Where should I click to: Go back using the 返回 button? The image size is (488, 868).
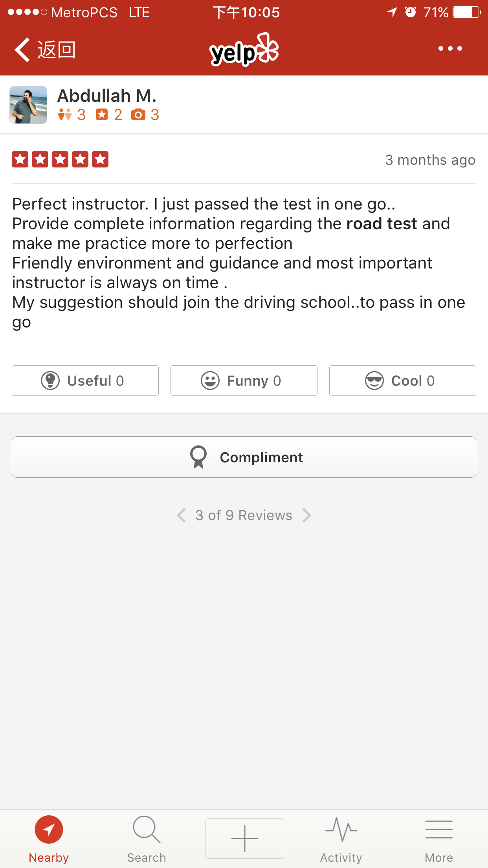[x=45, y=50]
